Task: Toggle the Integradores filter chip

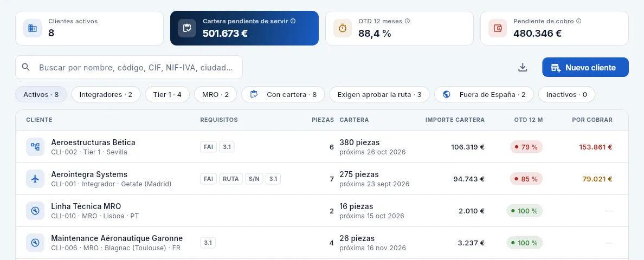Action: coord(106,94)
